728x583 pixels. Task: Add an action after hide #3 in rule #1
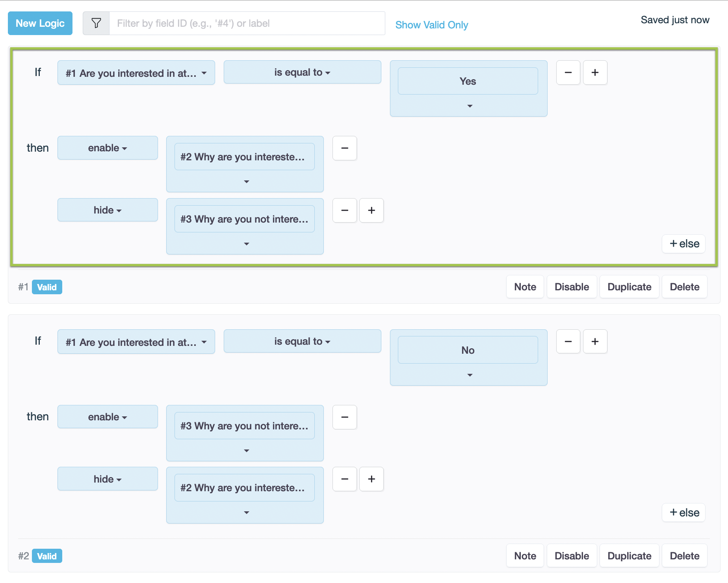tap(371, 210)
